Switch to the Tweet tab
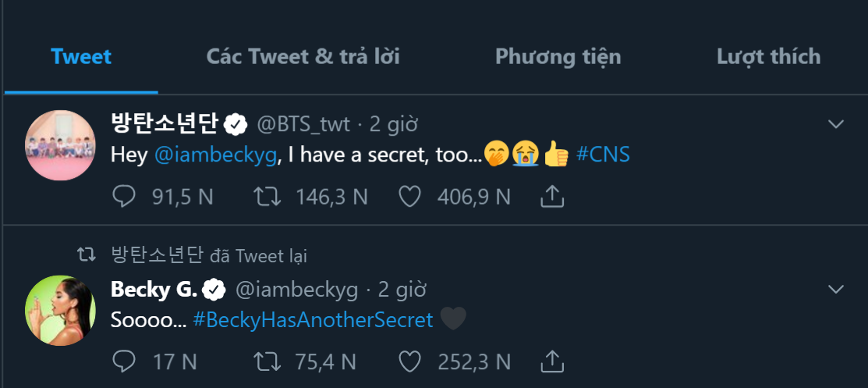 coord(81,57)
